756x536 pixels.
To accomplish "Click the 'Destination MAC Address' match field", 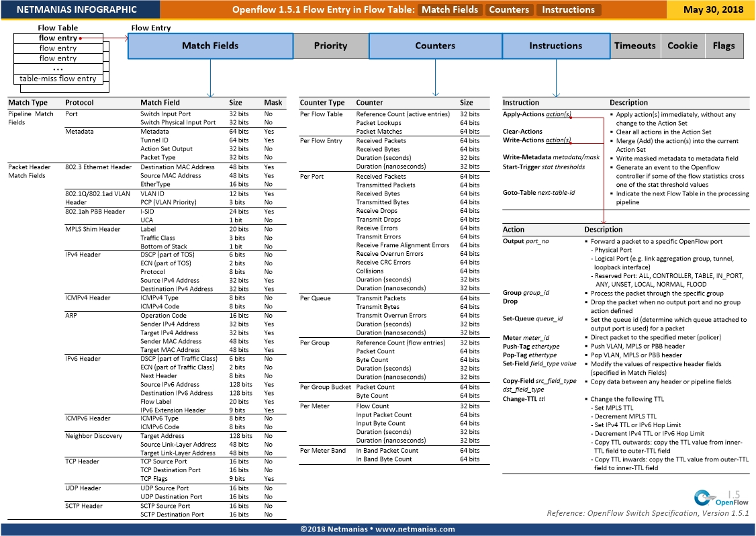I will tap(177, 167).
